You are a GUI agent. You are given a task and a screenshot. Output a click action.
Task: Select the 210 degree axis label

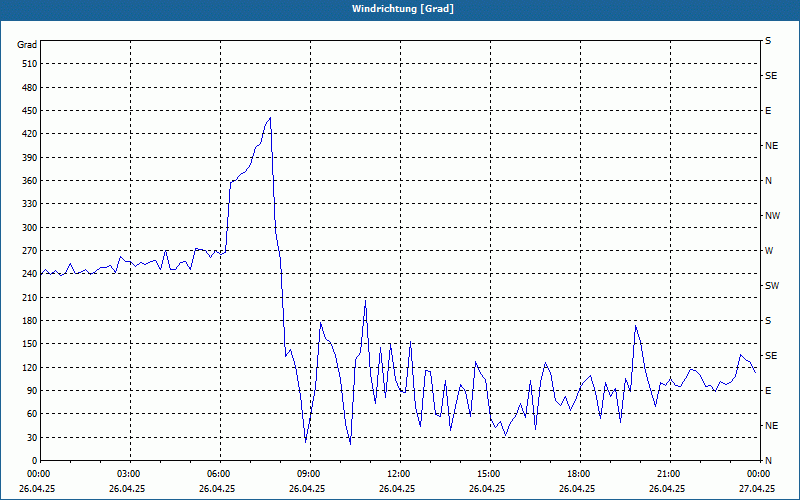[x=29, y=297]
